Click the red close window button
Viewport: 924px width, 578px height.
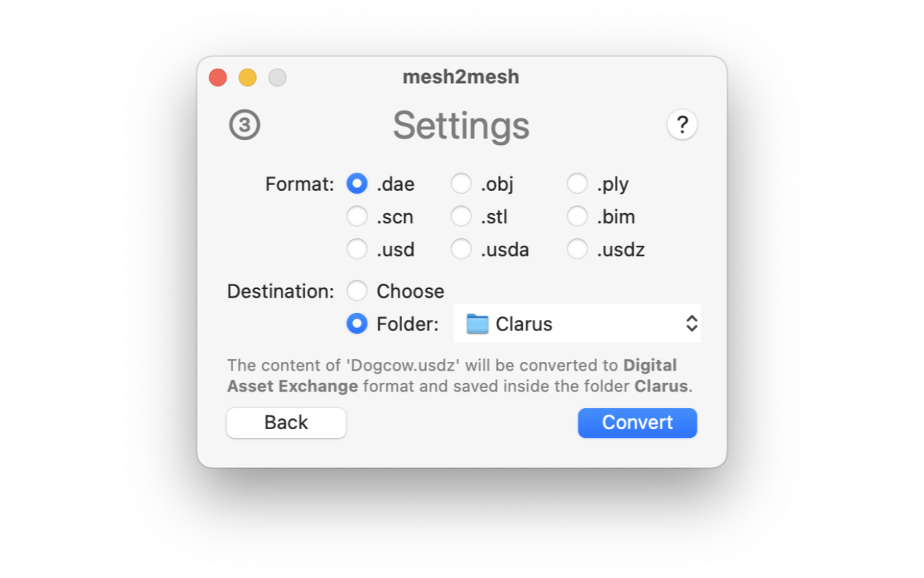218,77
